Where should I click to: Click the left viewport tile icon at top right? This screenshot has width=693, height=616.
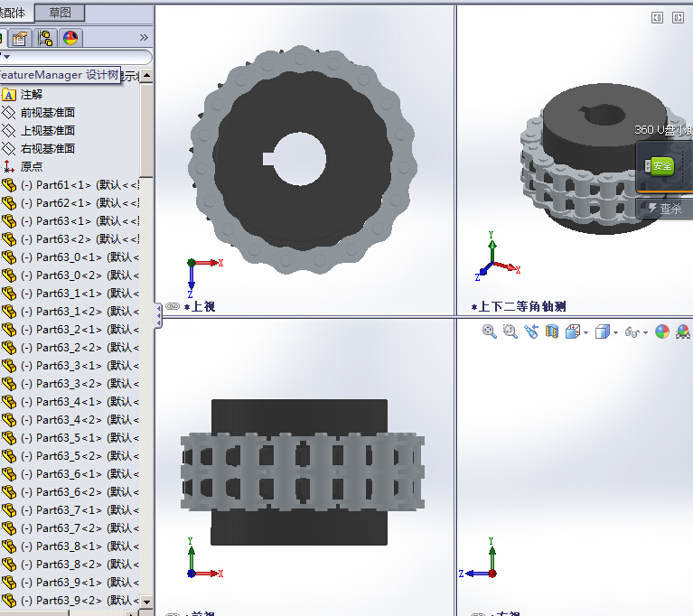click(657, 18)
